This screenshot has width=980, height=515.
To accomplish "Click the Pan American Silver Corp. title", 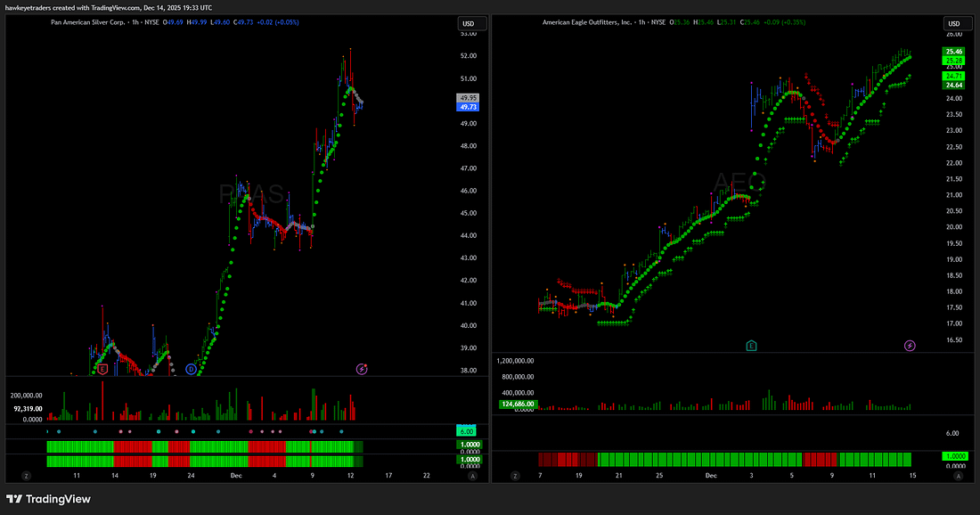I will [87, 22].
